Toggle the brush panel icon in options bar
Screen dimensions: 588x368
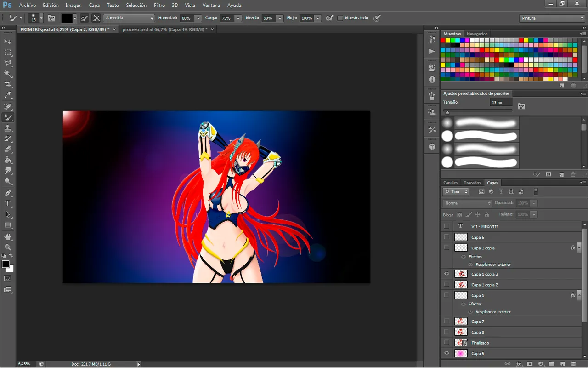click(x=51, y=18)
